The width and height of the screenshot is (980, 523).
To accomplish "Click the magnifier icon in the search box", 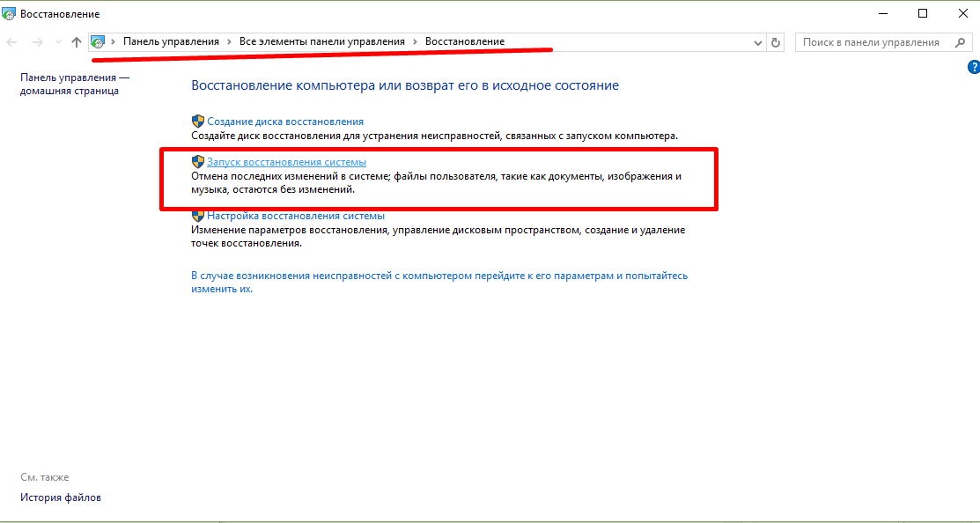I will click(x=958, y=42).
